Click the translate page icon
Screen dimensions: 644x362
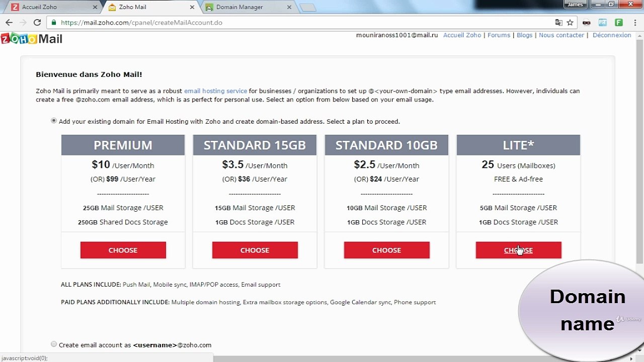558,23
